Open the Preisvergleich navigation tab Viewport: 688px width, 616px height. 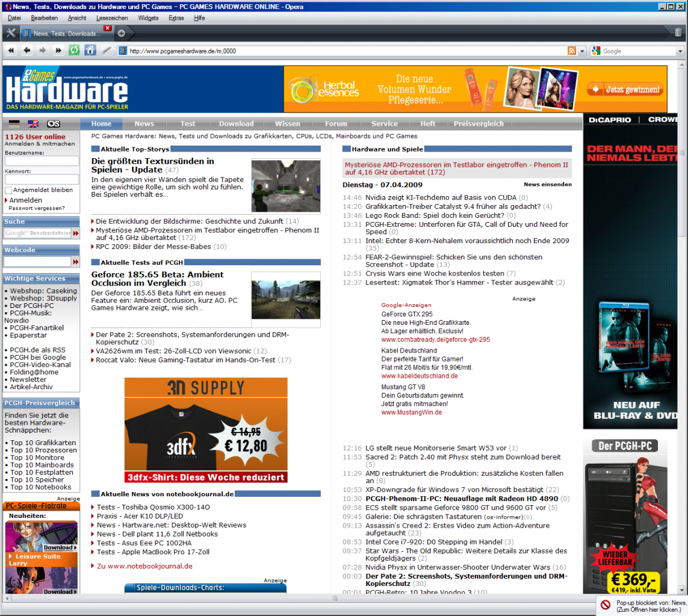[479, 124]
